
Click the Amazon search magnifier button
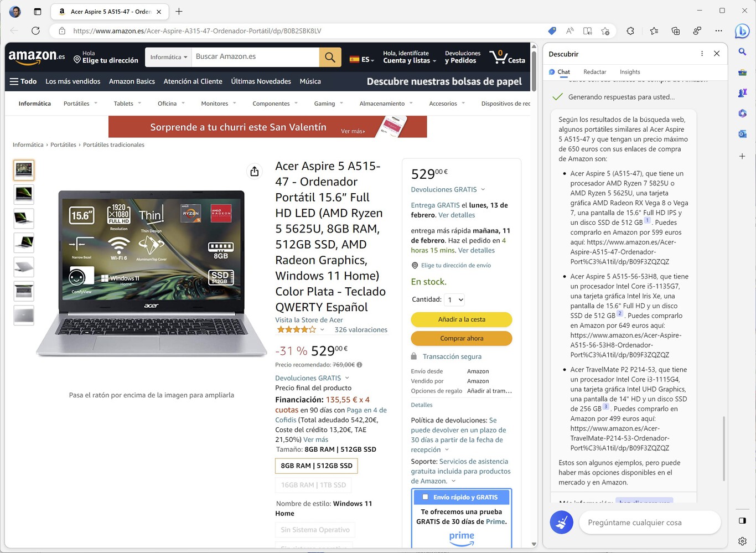tap(330, 56)
